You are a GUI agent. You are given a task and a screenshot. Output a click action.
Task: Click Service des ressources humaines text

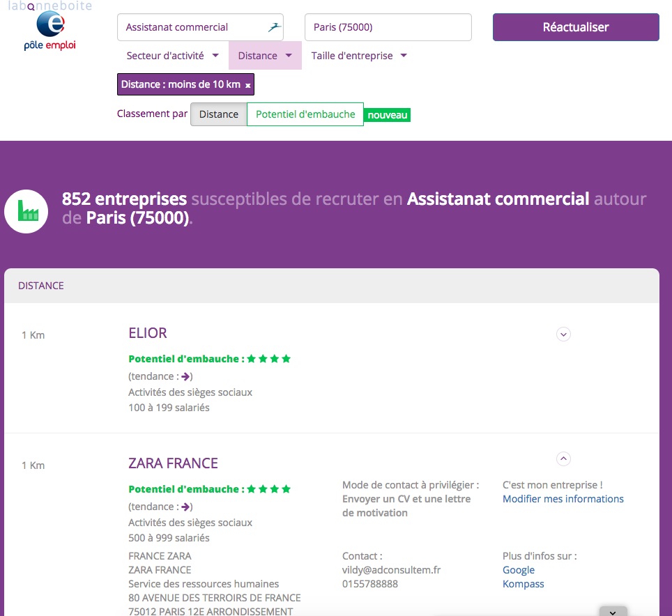pyautogui.click(x=204, y=585)
